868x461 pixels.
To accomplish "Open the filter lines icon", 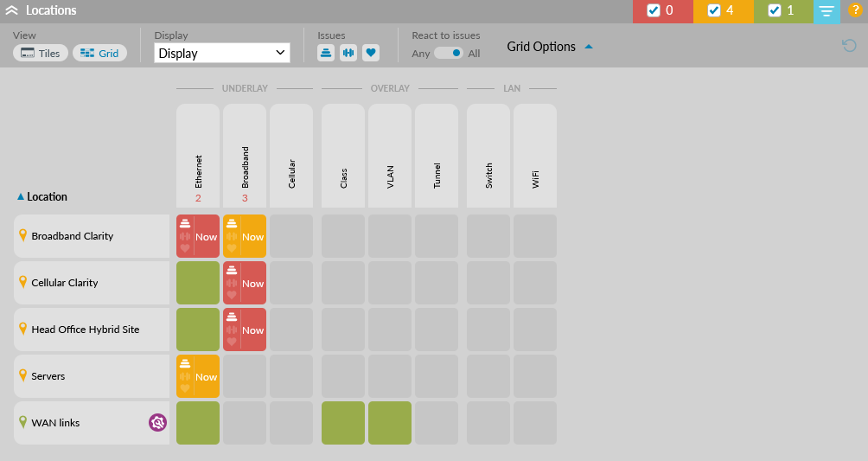I will coord(827,11).
